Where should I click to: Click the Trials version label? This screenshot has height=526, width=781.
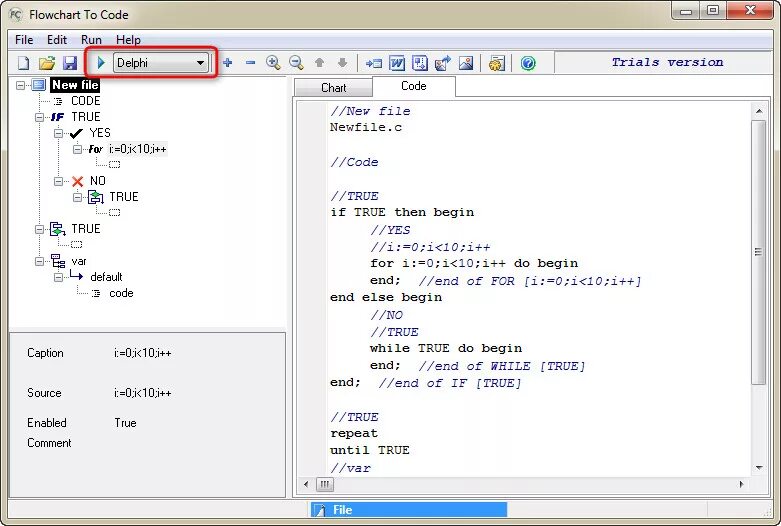[667, 62]
